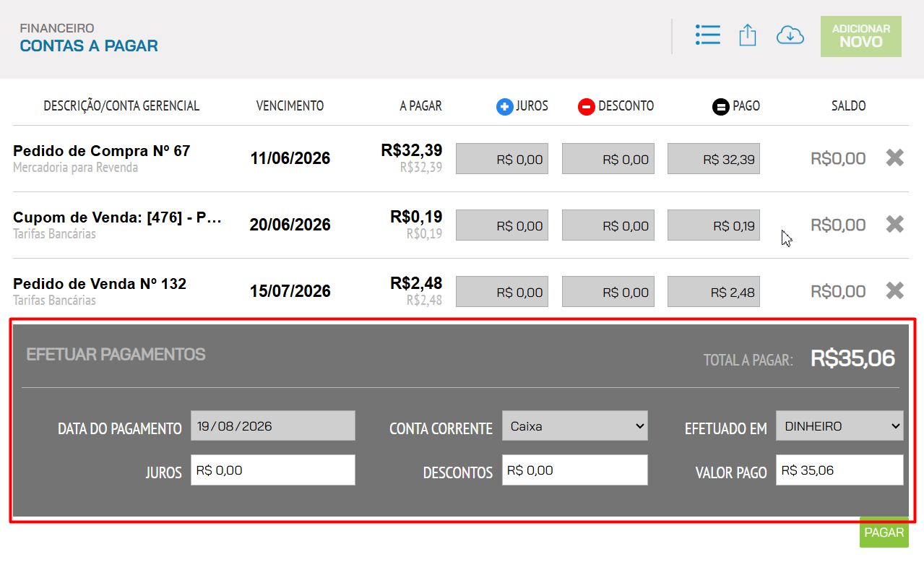Viewport: 924px width, 570px height.
Task: Select the Pedido de Venda Nº 132 description
Action: click(100, 284)
